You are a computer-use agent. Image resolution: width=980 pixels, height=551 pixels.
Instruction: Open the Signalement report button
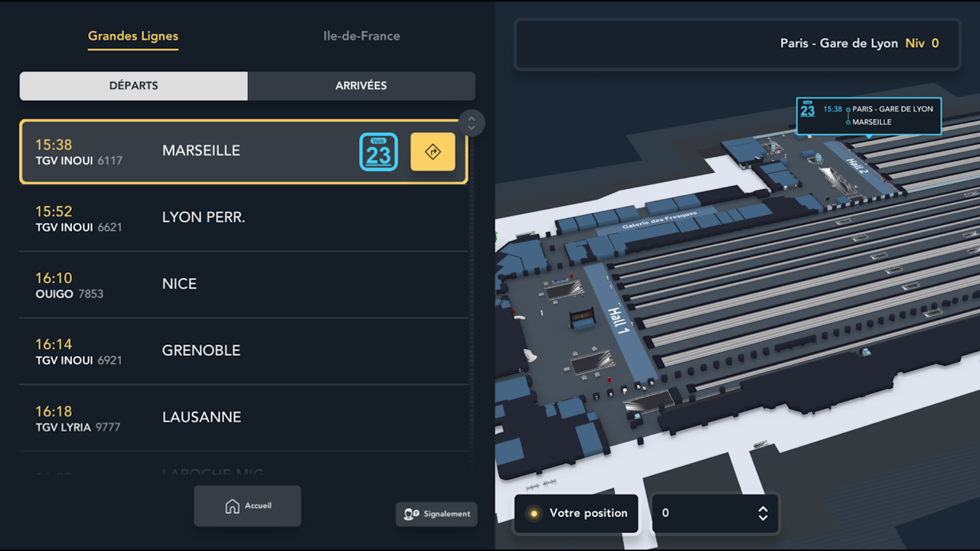(436, 514)
